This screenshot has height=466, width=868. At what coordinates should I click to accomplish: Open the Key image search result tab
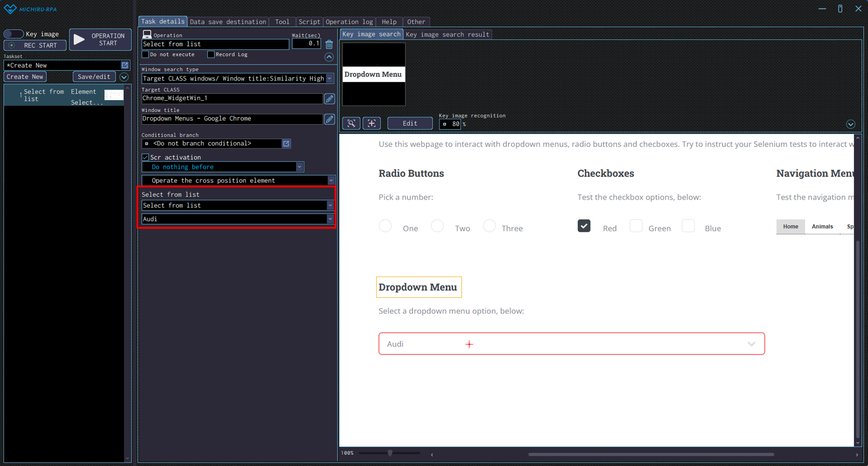(x=447, y=35)
